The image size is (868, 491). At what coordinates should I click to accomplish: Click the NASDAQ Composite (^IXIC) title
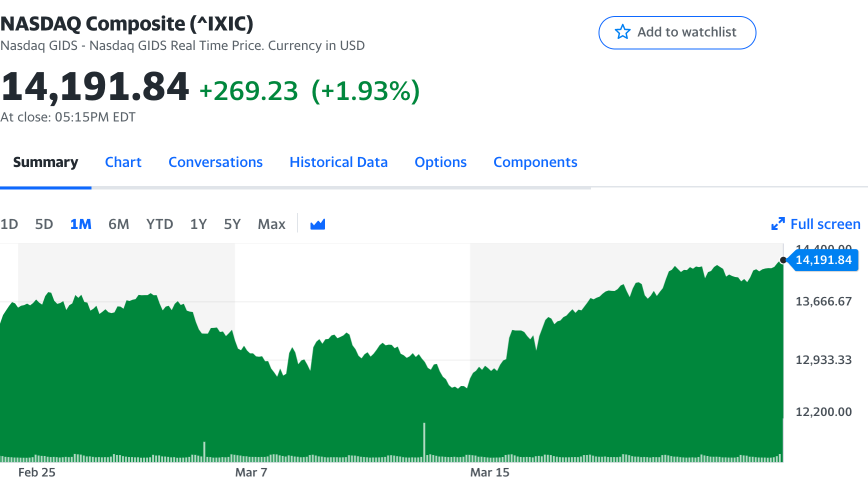(127, 23)
